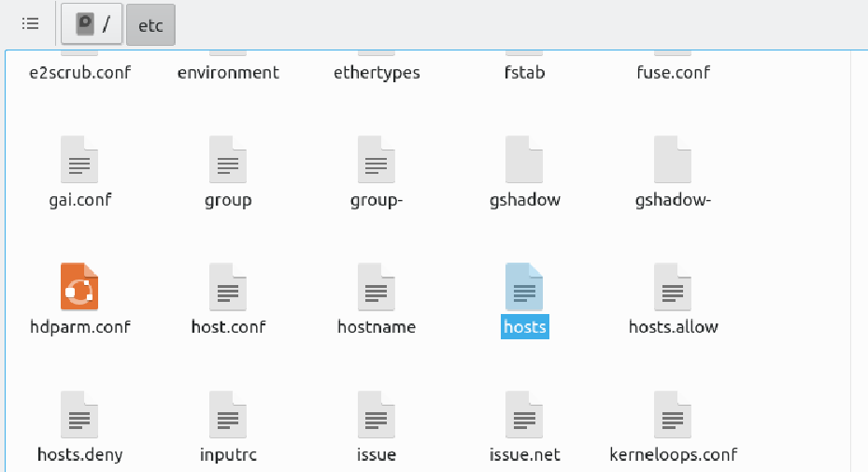Click the e2scrub.conf file name
The width and height of the screenshot is (868, 472).
click(x=79, y=73)
